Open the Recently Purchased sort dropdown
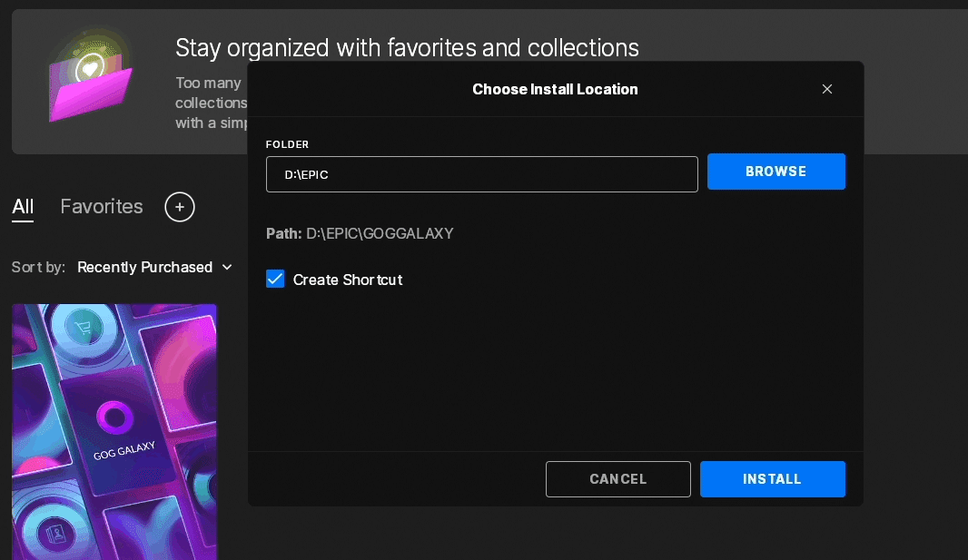Viewport: 968px width, 560px height. coord(154,267)
